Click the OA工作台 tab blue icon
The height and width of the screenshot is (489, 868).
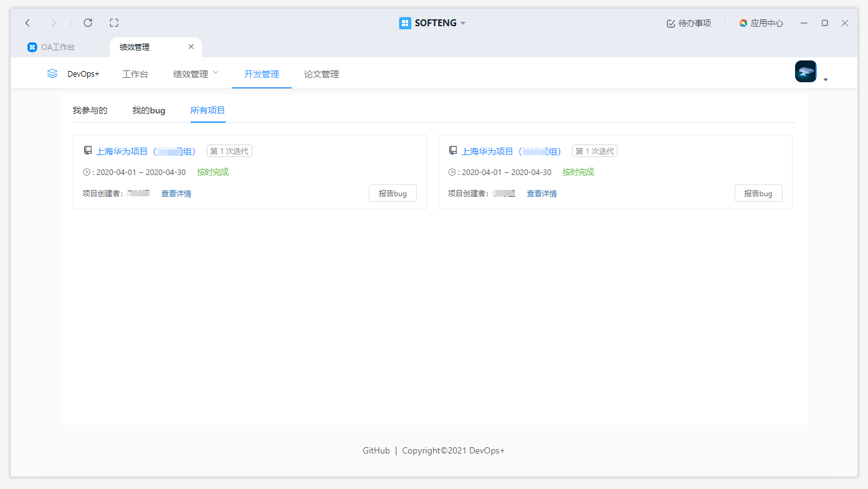pyautogui.click(x=32, y=47)
